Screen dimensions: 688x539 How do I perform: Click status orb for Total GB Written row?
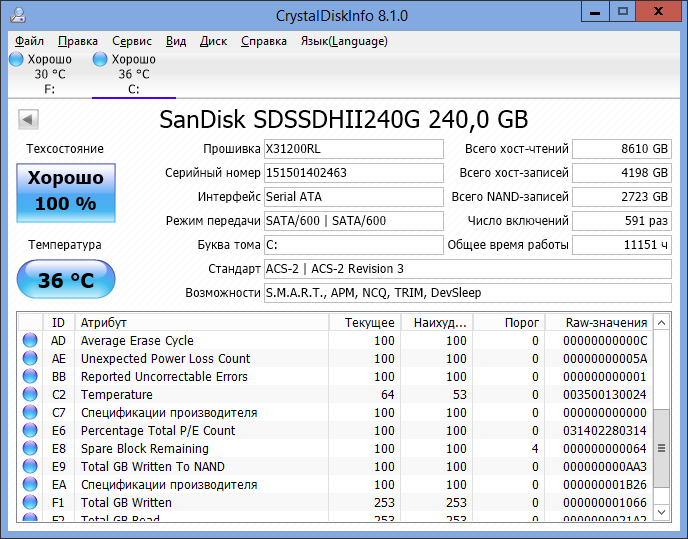pos(30,503)
